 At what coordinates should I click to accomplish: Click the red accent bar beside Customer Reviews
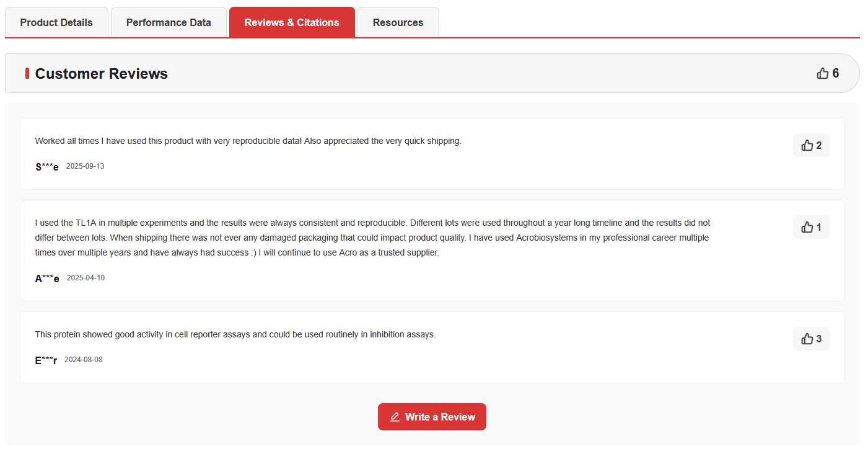click(27, 73)
